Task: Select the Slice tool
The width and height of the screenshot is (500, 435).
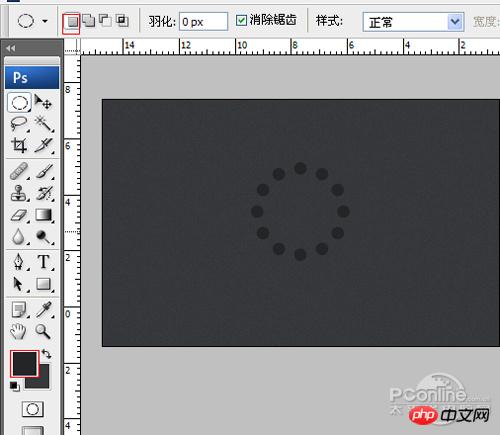Action: tap(44, 145)
